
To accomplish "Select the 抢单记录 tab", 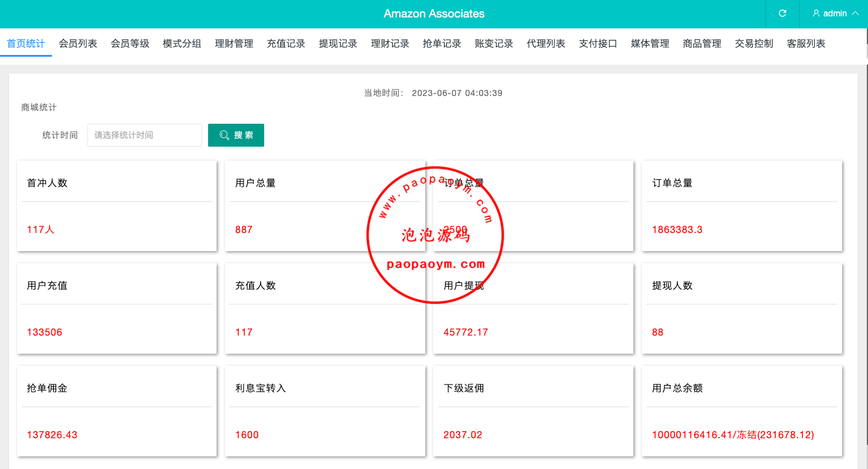I will (x=442, y=43).
